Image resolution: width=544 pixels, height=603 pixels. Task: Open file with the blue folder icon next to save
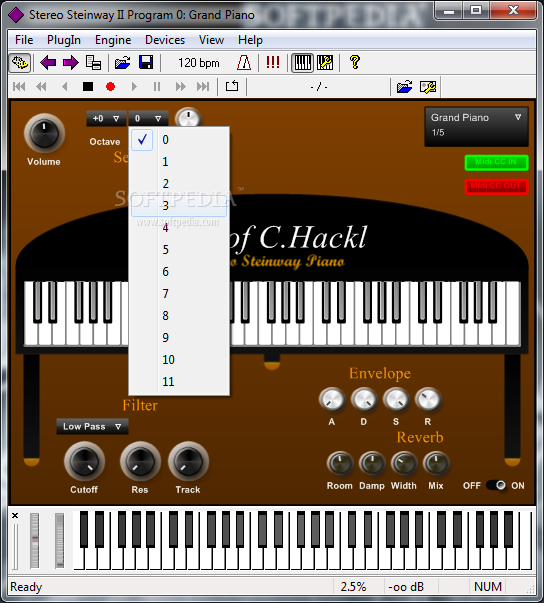point(123,63)
